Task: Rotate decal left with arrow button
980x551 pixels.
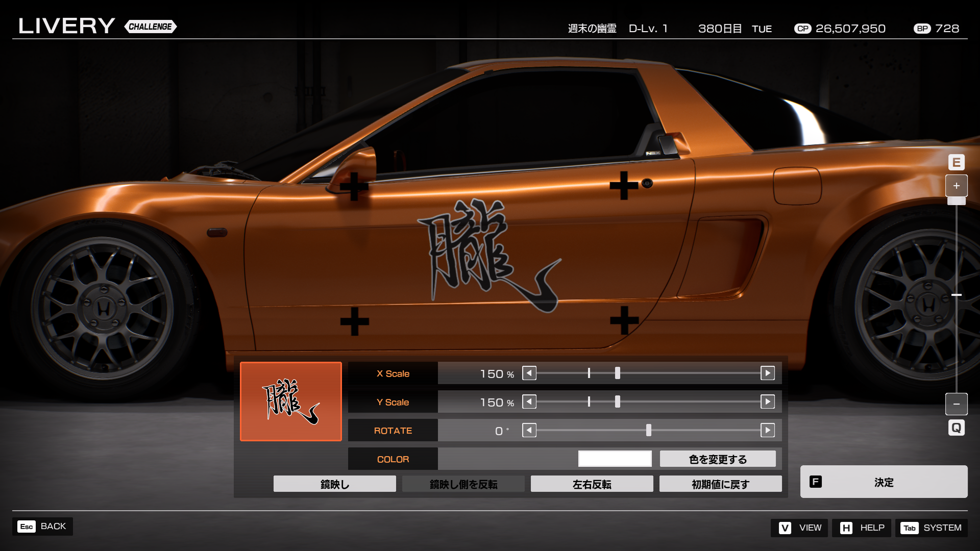Action: tap(529, 431)
